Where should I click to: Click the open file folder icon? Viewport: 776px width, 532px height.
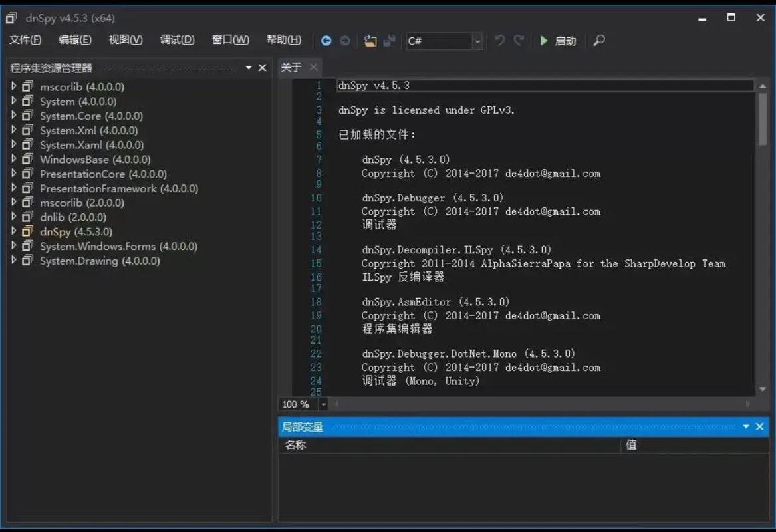click(x=370, y=41)
